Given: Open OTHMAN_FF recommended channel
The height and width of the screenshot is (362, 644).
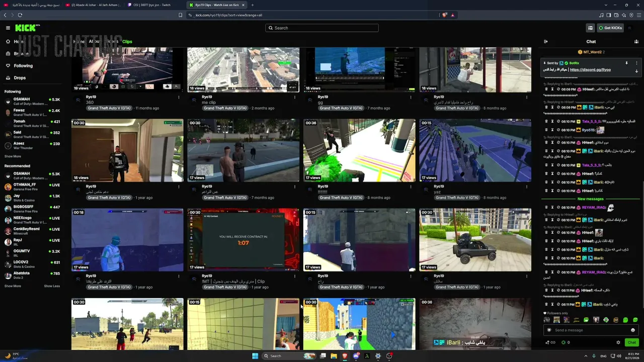Looking at the screenshot, I should coord(32,187).
